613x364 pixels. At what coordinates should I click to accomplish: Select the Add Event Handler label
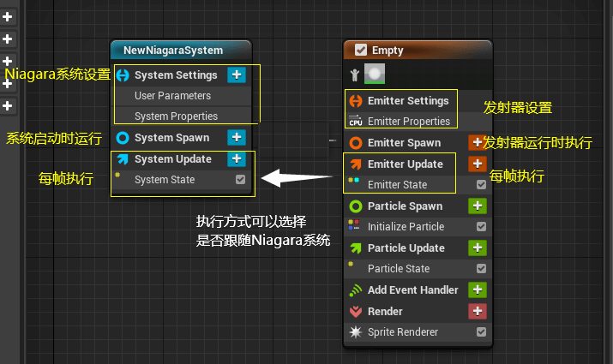click(413, 289)
